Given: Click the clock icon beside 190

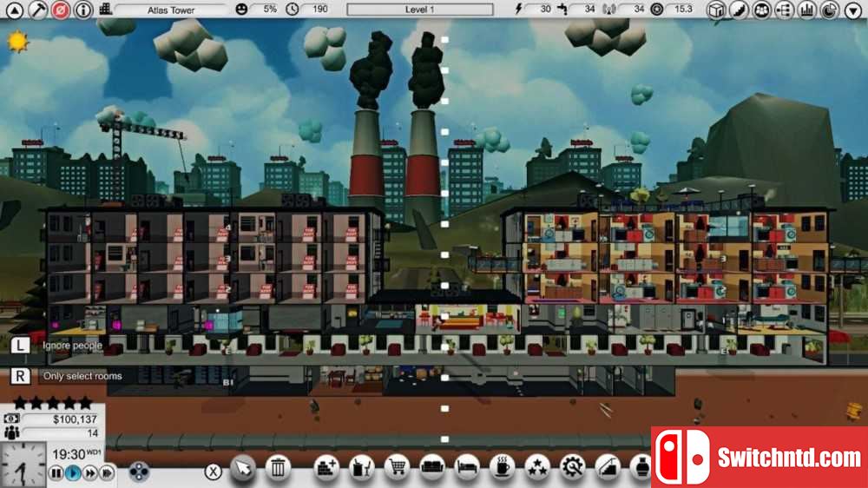Looking at the screenshot, I should point(292,10).
